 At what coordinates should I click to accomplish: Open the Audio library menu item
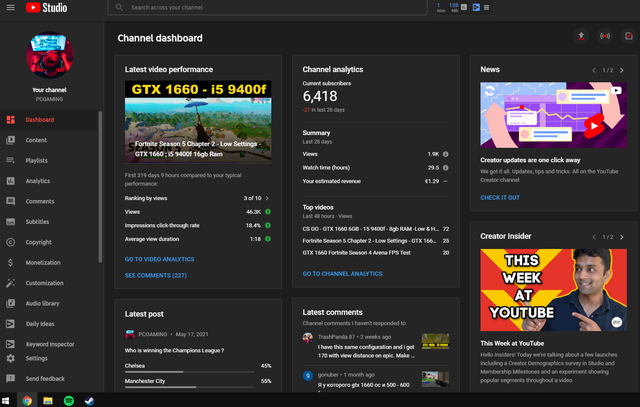(49, 303)
